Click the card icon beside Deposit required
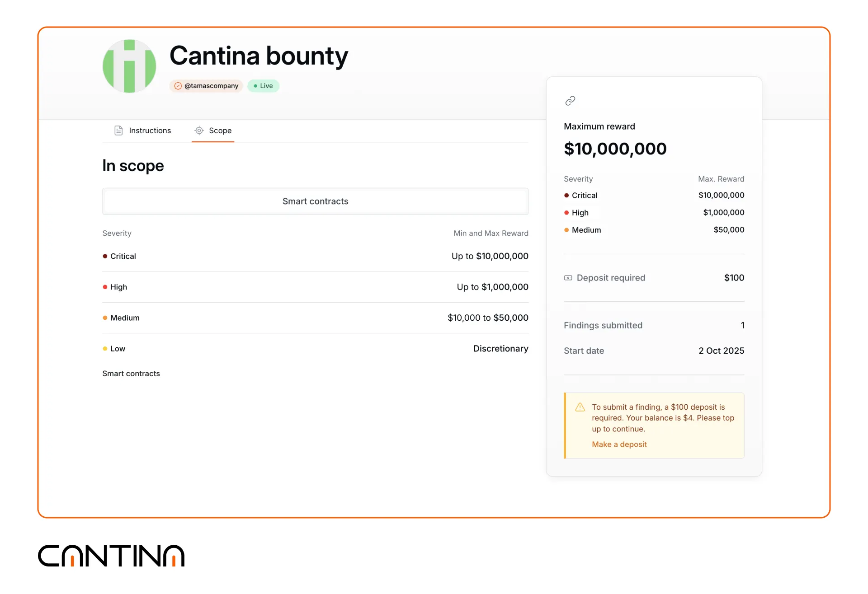 tap(568, 278)
